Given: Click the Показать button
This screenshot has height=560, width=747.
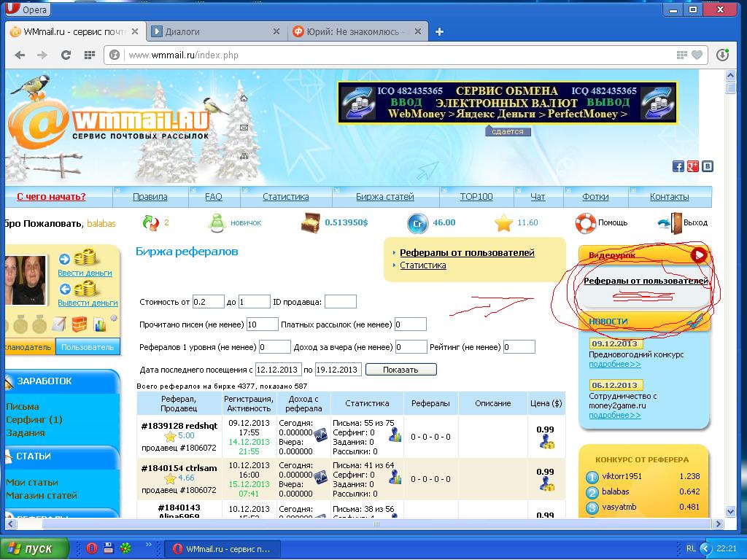Looking at the screenshot, I should click(400, 370).
